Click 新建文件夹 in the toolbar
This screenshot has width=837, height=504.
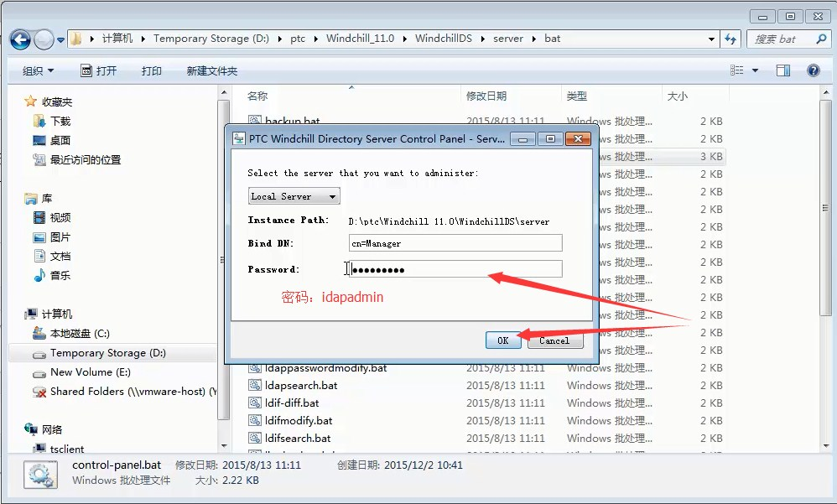[x=212, y=70]
